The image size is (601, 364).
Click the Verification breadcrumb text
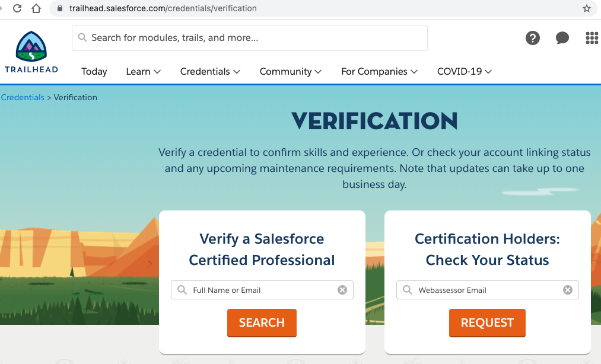point(75,97)
